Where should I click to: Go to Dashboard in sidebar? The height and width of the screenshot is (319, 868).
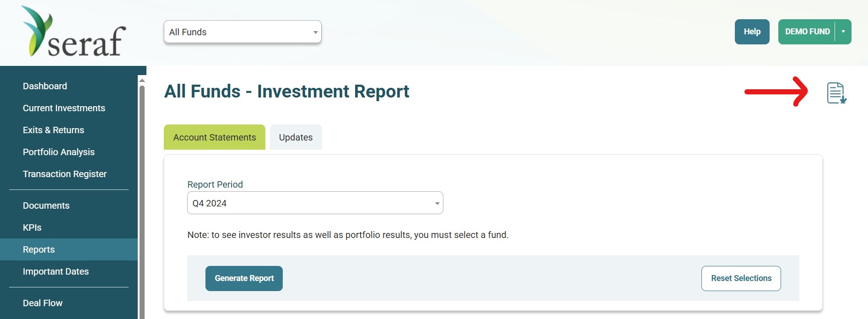point(45,86)
